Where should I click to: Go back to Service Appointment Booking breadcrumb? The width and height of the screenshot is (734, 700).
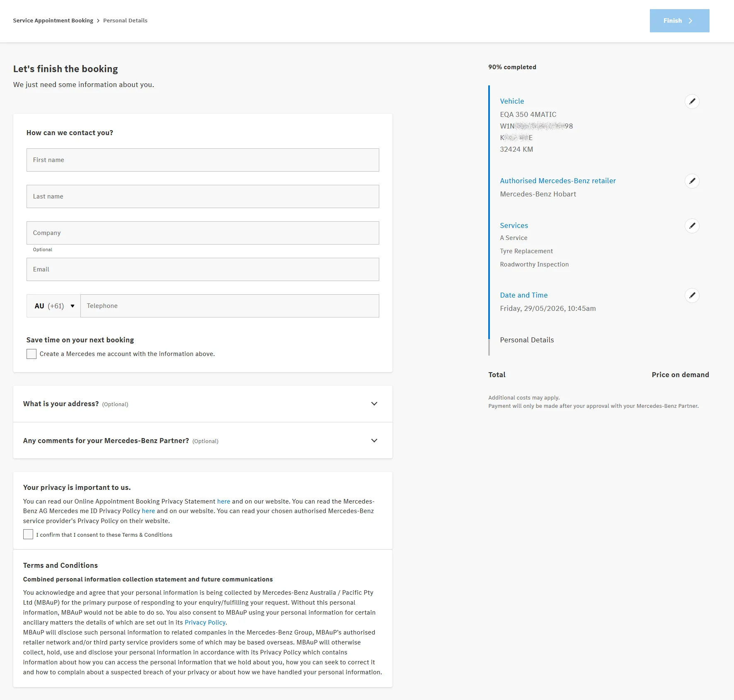coord(53,21)
